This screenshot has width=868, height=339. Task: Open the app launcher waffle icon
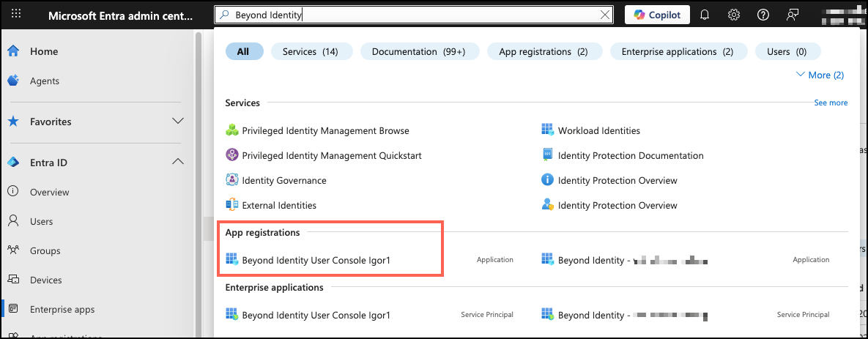(16, 15)
